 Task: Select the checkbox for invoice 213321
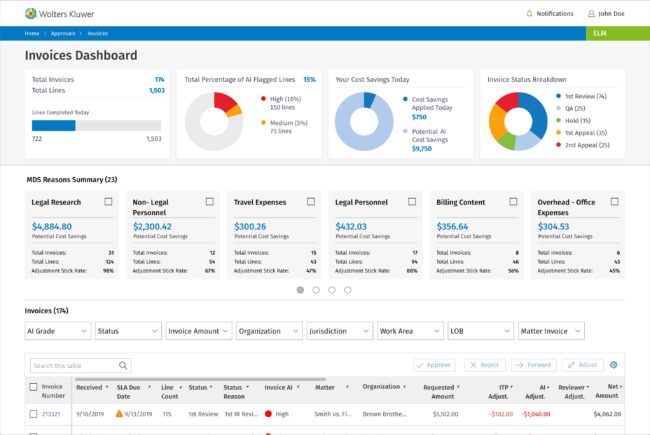point(32,412)
